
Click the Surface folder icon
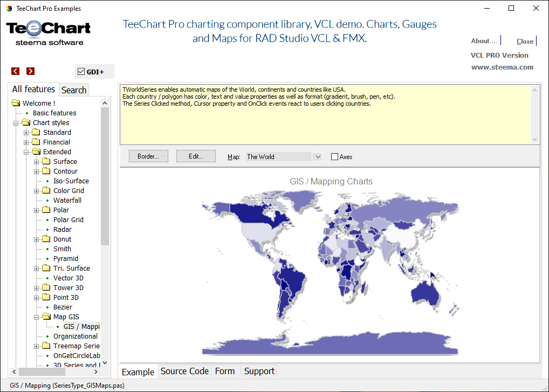46,161
